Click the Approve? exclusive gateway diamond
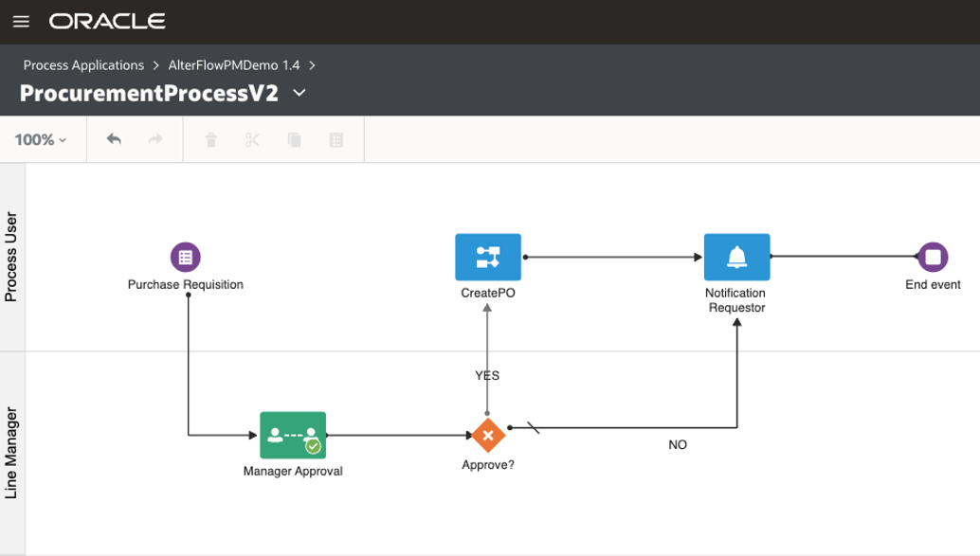 pyautogui.click(x=487, y=436)
